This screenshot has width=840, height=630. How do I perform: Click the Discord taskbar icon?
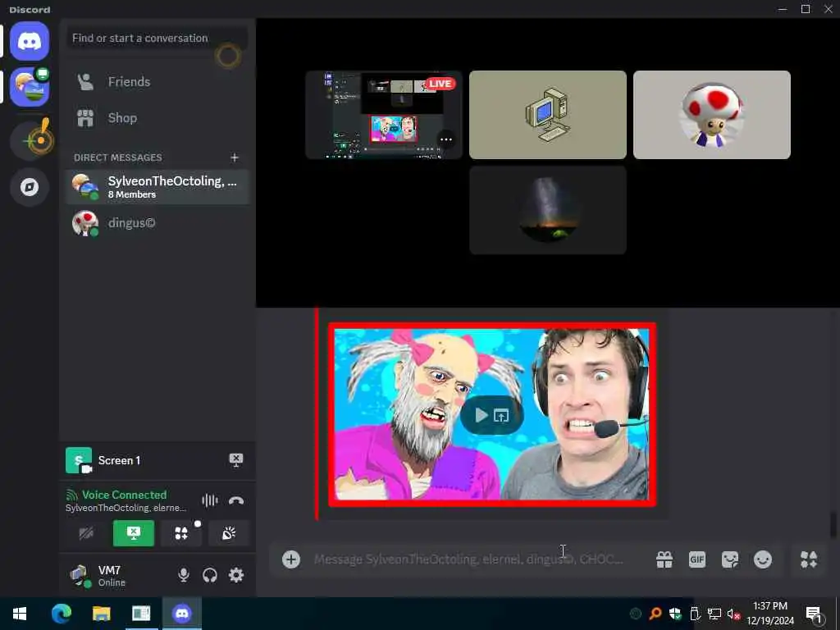(182, 614)
